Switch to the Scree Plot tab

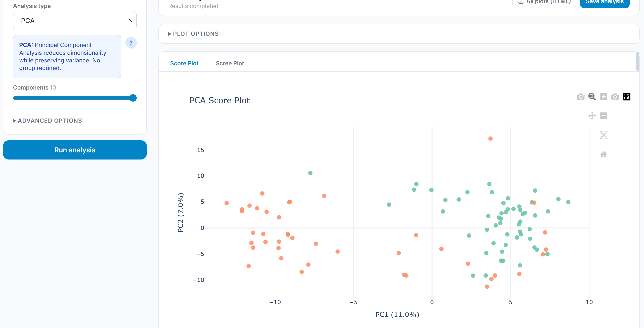pyautogui.click(x=230, y=63)
